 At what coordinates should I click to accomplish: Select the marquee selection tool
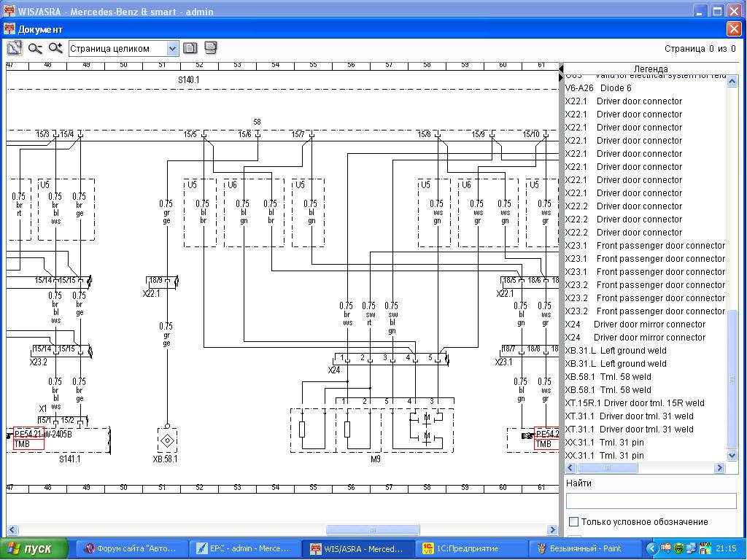(x=15, y=48)
